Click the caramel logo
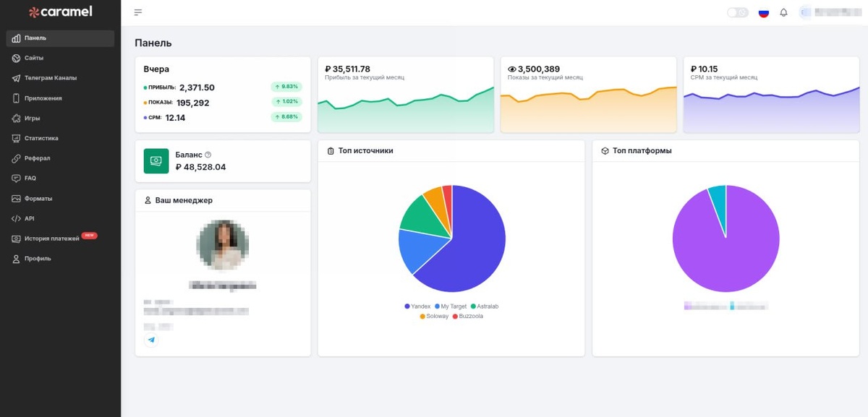868x417 pixels. (x=61, y=12)
